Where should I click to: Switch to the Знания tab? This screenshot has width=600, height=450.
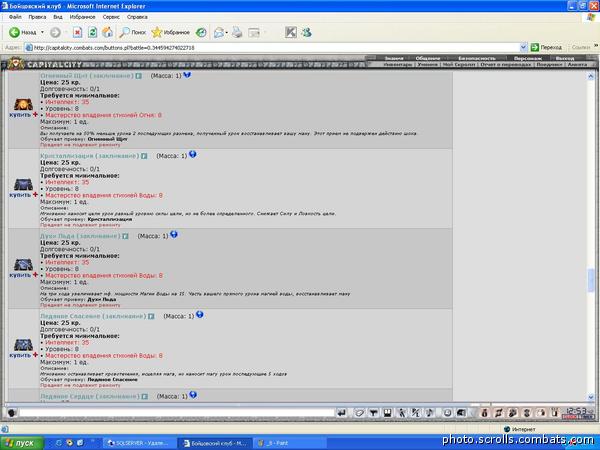coord(394,58)
